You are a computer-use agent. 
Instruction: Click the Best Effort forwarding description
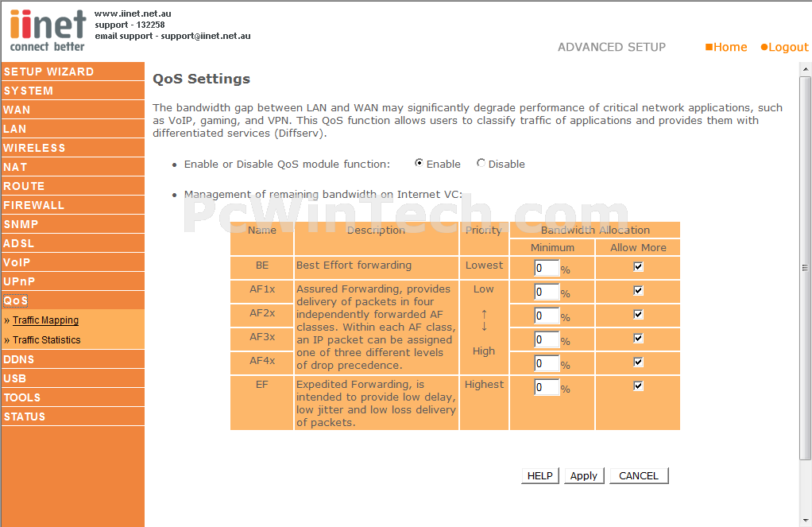tap(354, 265)
